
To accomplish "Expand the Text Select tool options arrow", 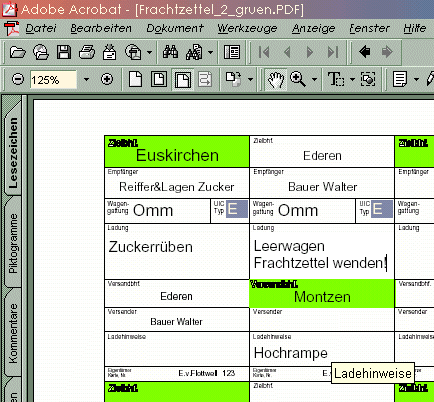I will [352, 79].
